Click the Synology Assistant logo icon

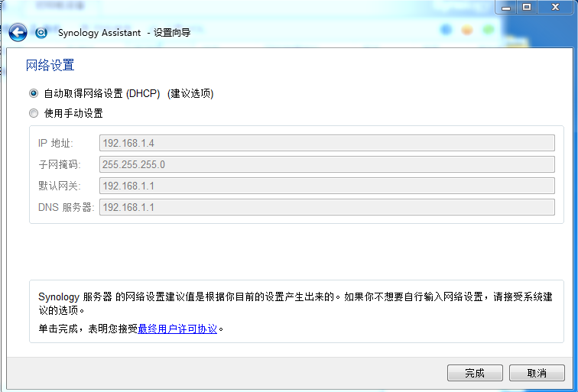(x=41, y=33)
